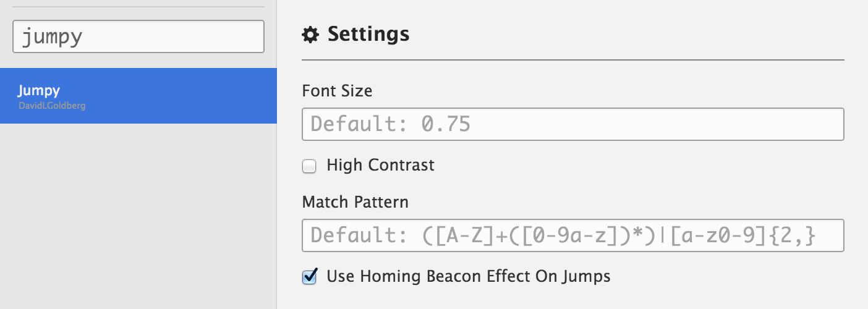Click the "Default: 0.75" placeholder text

[390, 124]
